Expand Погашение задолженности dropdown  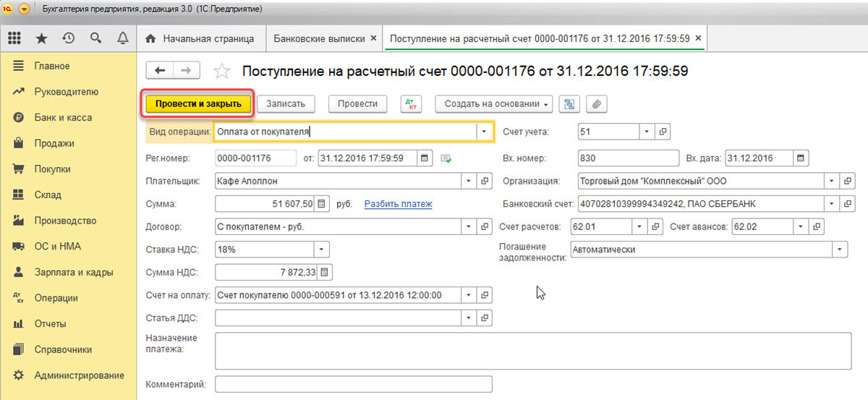pos(839,250)
